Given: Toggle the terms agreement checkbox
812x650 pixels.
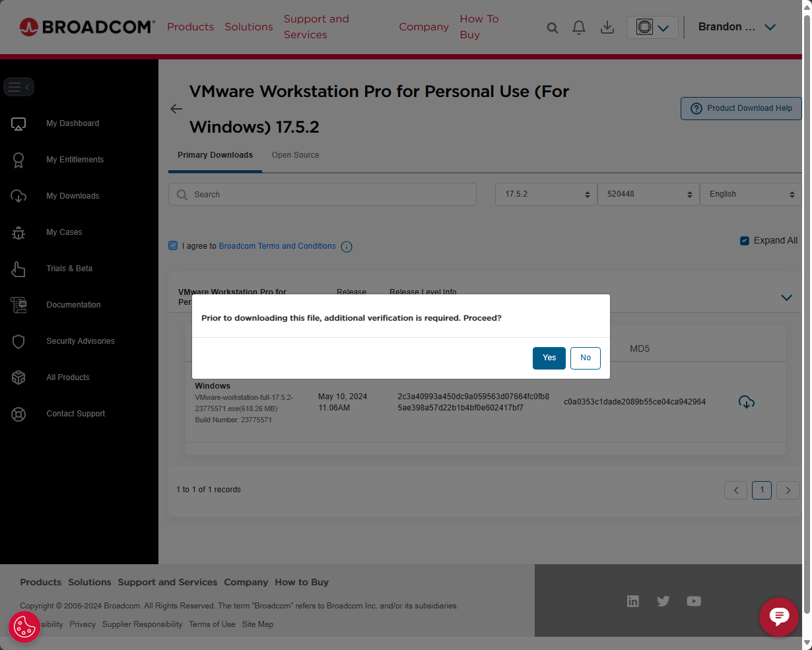Looking at the screenshot, I should pos(173,245).
